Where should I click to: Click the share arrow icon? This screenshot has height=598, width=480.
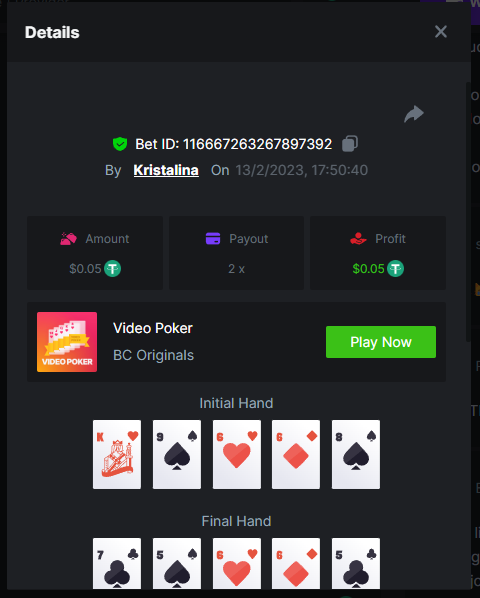tap(414, 114)
